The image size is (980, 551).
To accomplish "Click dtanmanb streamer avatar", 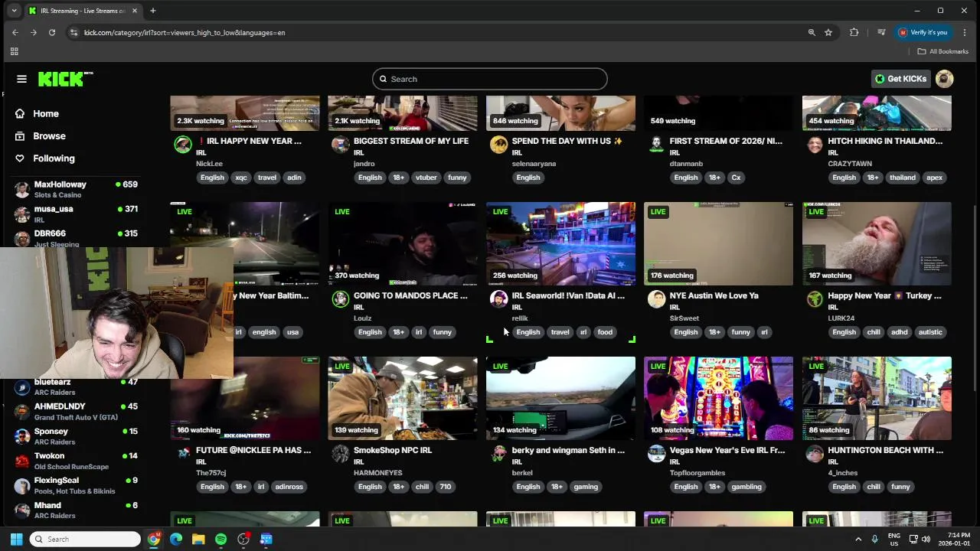I will pyautogui.click(x=656, y=144).
